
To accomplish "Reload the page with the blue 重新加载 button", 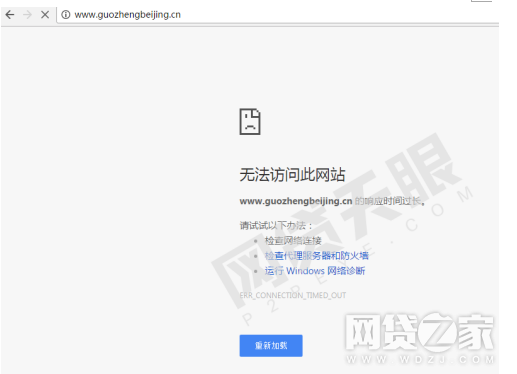I will pos(271,346).
